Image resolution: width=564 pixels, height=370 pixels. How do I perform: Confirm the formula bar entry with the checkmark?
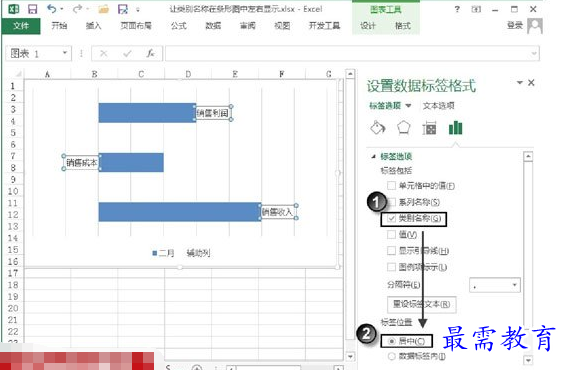(x=127, y=54)
